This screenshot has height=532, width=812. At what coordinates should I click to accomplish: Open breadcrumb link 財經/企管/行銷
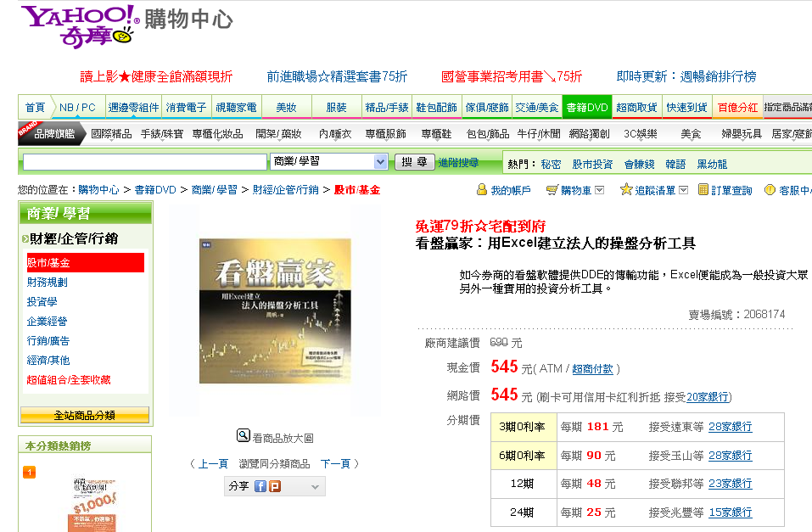(x=285, y=189)
